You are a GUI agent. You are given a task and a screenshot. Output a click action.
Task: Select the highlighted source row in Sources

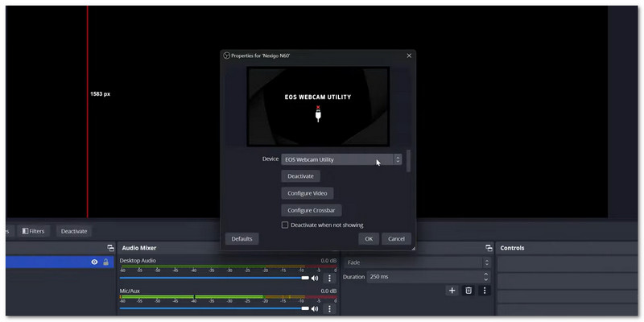60,262
